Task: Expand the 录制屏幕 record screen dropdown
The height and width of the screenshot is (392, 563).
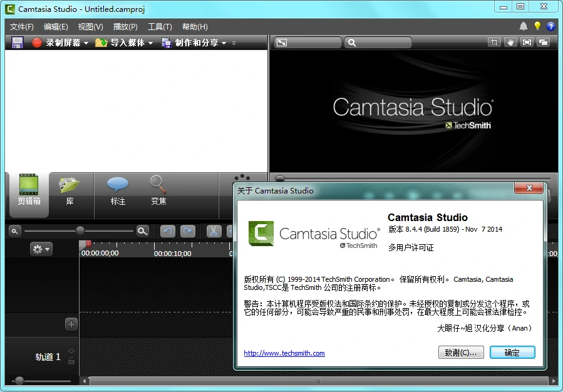Action: pos(86,43)
